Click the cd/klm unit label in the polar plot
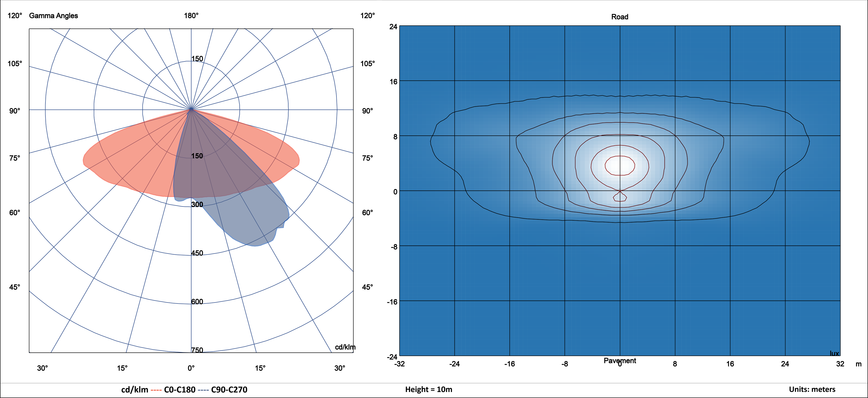Screen dimensions: 868x398 345,347
